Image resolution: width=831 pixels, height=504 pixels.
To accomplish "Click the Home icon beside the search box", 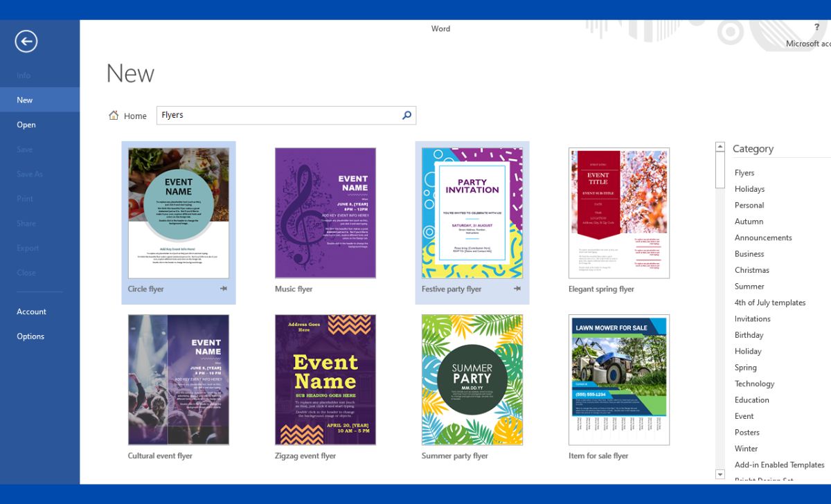I will (x=114, y=116).
